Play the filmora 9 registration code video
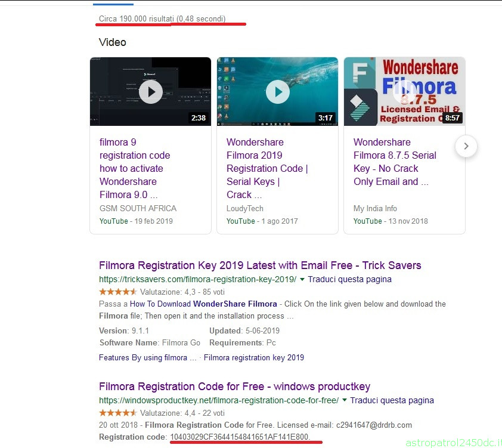This screenshot has width=502, height=448. [150, 92]
